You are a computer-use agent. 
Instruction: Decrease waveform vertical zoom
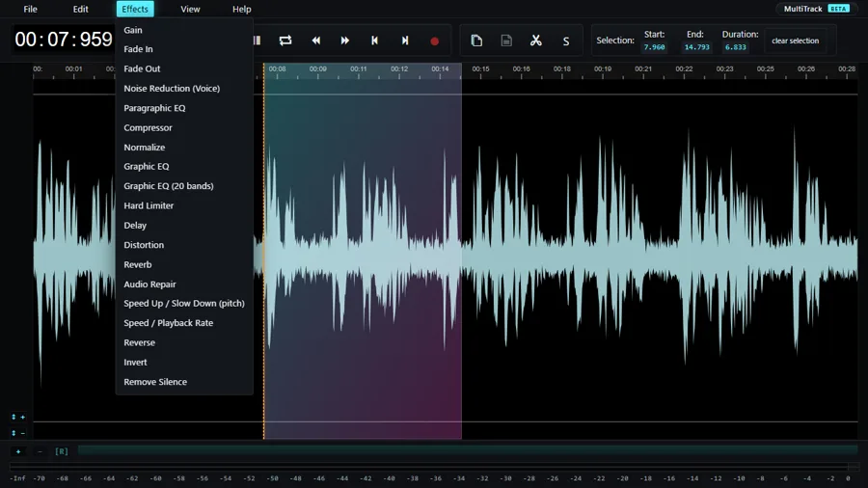point(18,433)
